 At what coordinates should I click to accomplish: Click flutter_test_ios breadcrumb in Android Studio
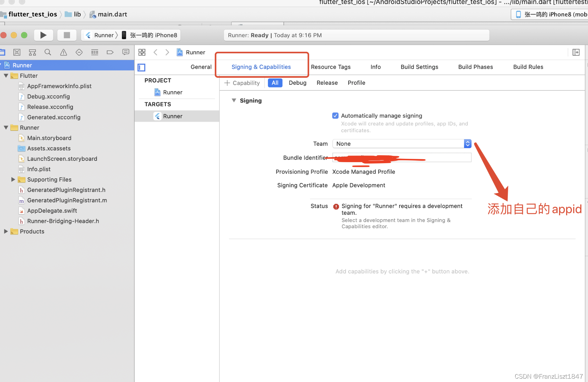point(32,14)
